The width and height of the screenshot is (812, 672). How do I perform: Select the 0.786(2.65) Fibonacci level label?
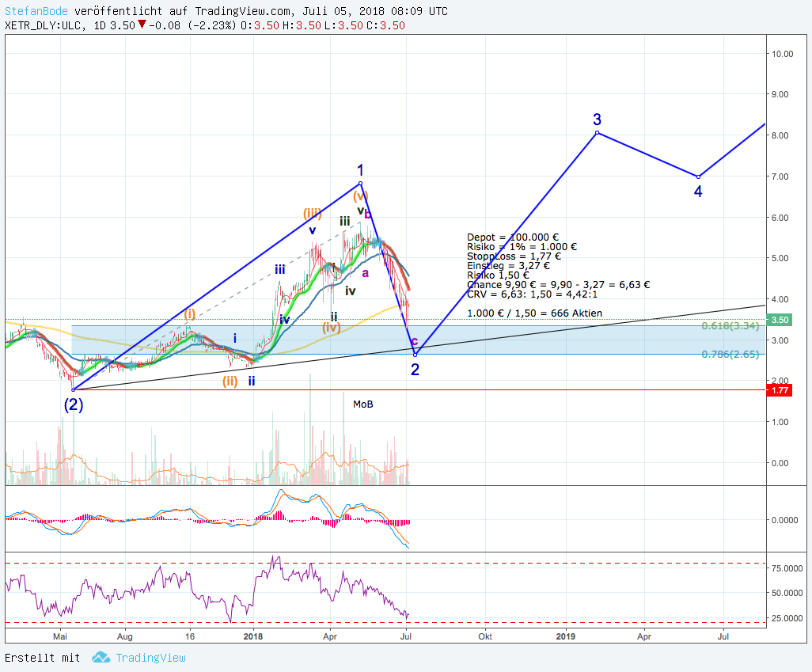click(730, 355)
